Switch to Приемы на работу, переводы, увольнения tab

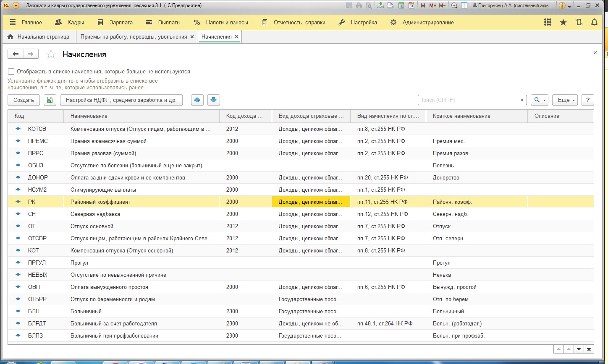[x=134, y=37]
